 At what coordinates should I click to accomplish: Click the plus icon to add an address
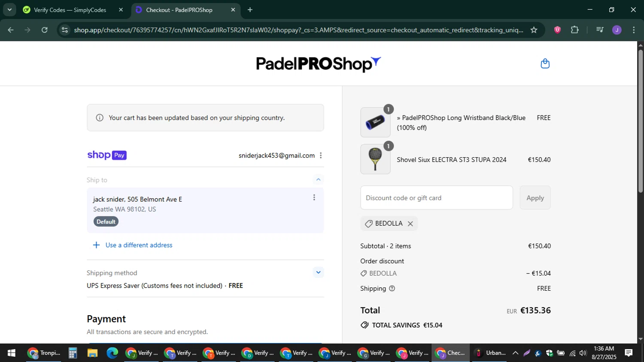(97, 245)
